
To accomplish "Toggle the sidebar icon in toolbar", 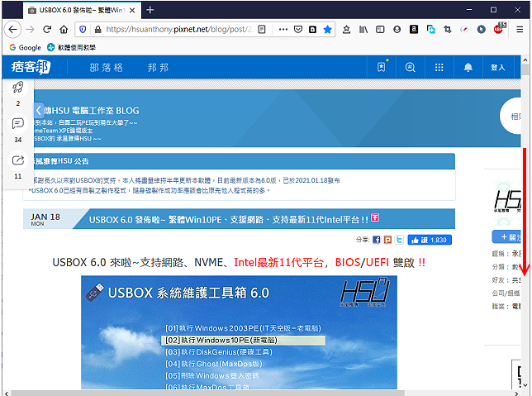I will point(380,30).
